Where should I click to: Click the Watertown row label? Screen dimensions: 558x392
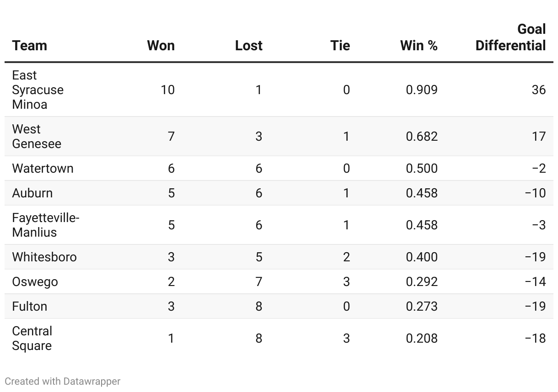tap(43, 168)
